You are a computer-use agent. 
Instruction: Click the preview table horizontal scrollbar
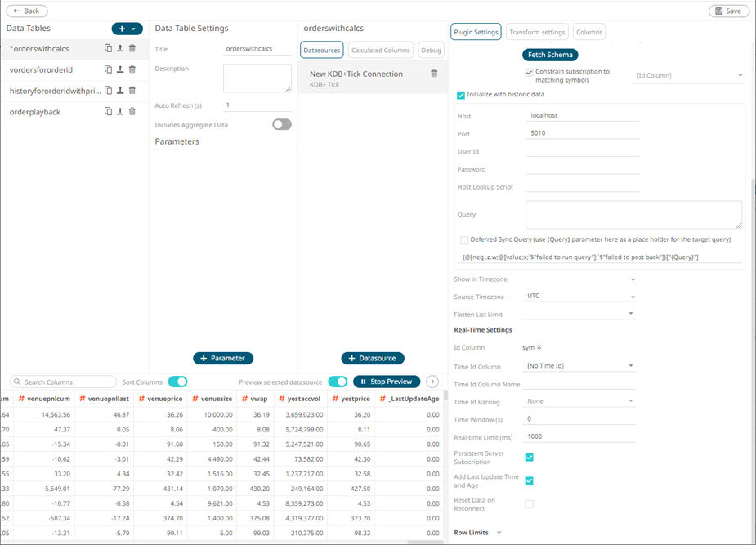(x=425, y=542)
